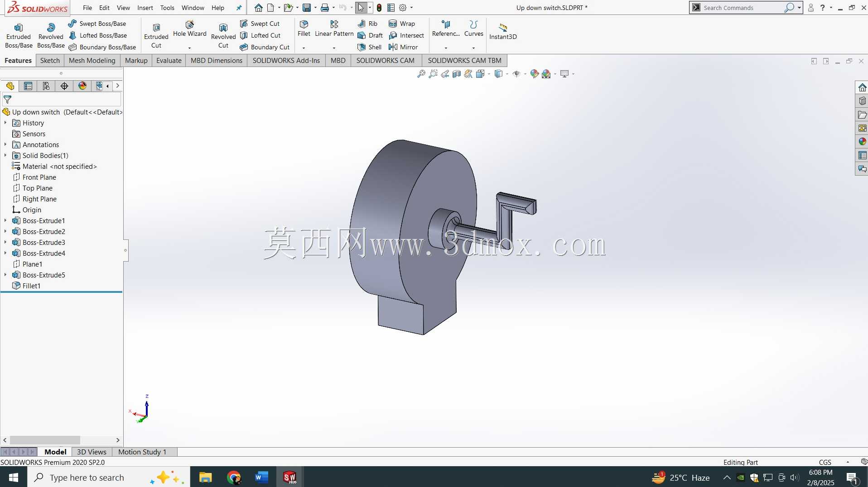
Task: Select the Boundary Cut tool
Action: 265,47
